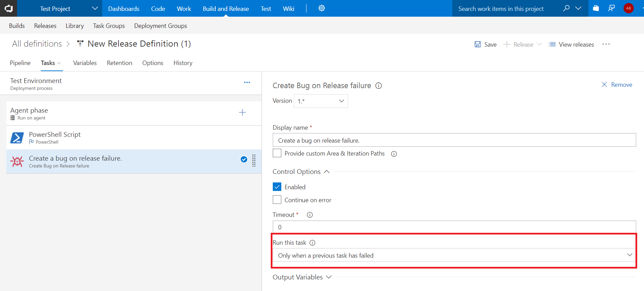Click the Remove X icon
This screenshot has width=644, height=291.
coord(604,84)
